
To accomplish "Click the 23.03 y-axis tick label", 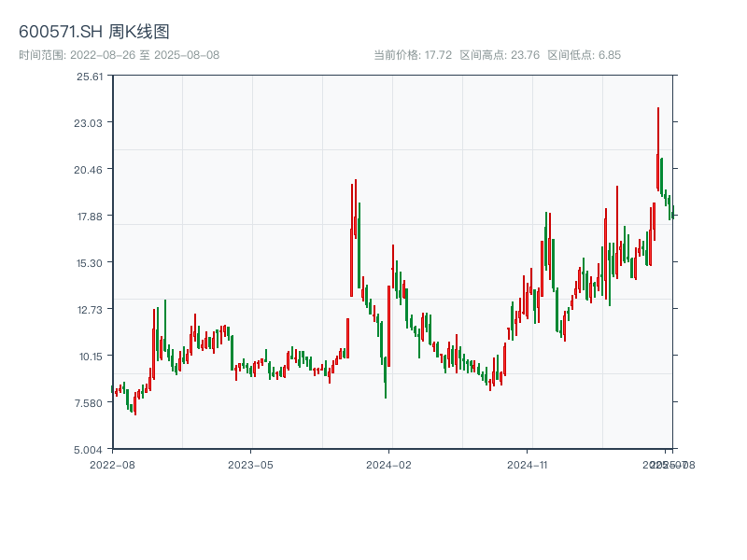I will tap(90, 123).
